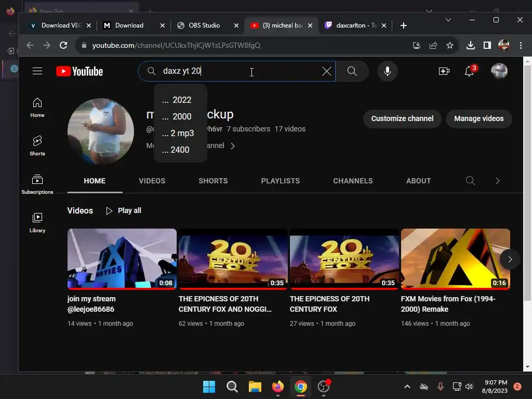532x399 pixels.
Task: Select the suggestion ending in 2400
Action: (180, 150)
